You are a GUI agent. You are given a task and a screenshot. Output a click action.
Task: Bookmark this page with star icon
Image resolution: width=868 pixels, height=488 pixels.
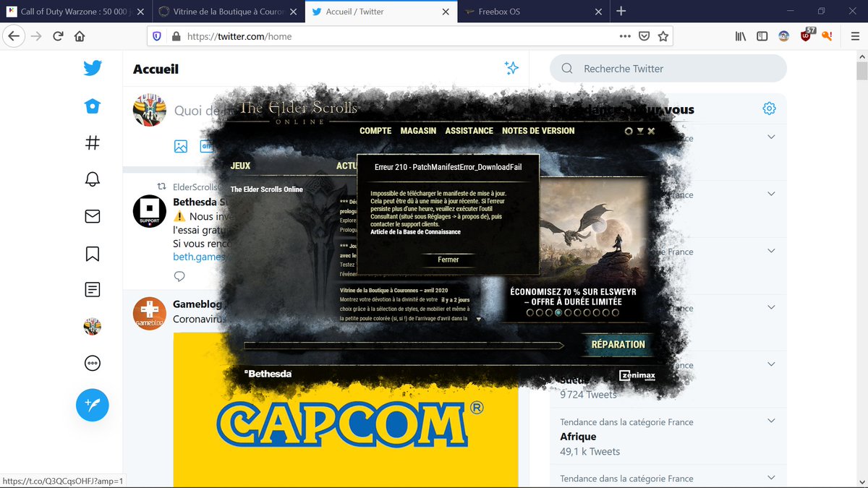[663, 36]
